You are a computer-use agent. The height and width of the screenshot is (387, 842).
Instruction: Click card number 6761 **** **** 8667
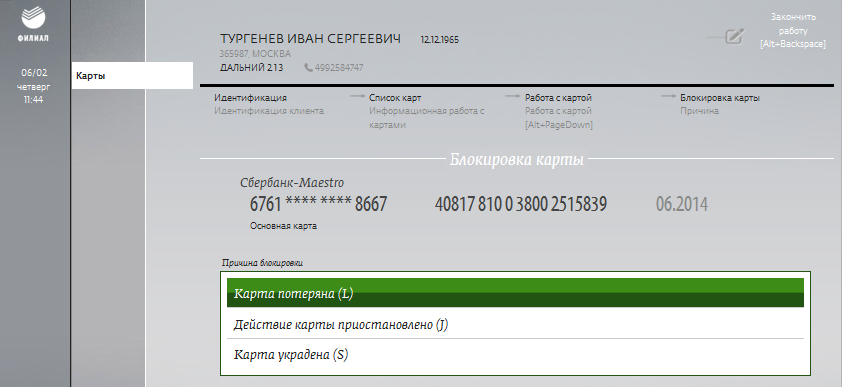(x=318, y=205)
